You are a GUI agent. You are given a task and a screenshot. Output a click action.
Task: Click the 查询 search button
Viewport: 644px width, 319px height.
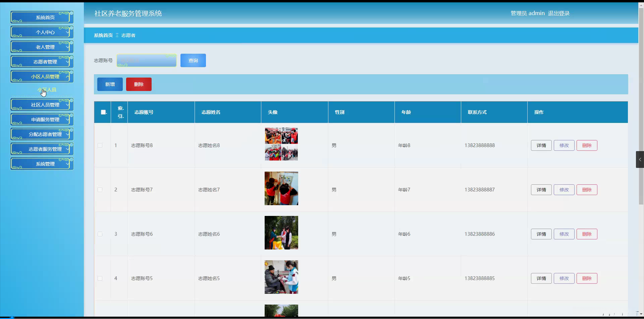193,60
